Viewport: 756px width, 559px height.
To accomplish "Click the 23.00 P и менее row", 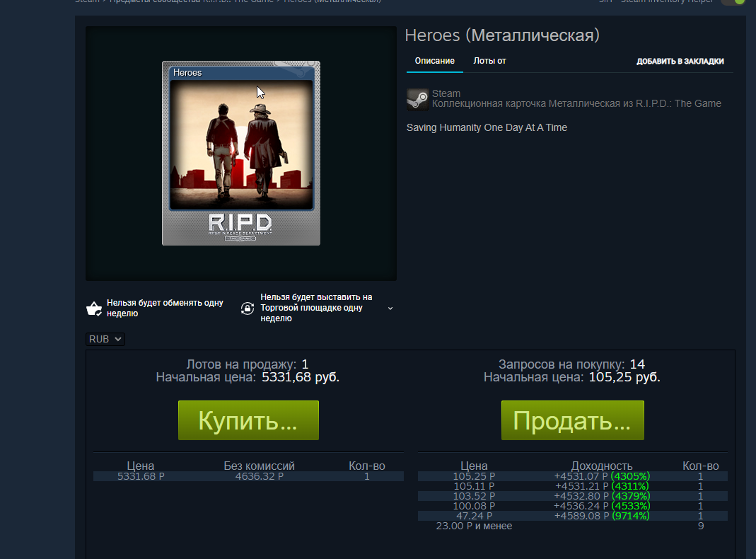I will (x=474, y=526).
